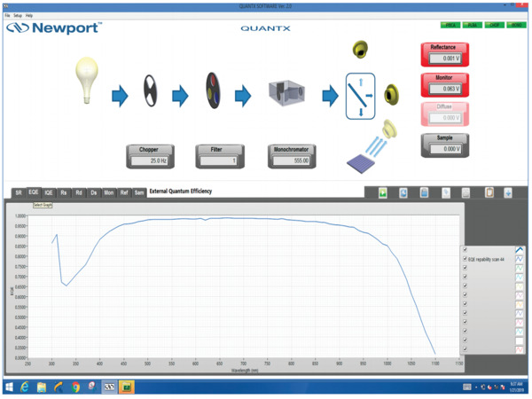The height and width of the screenshot is (399, 532).
Task: Click the green MONO status button
Action: point(516,25)
